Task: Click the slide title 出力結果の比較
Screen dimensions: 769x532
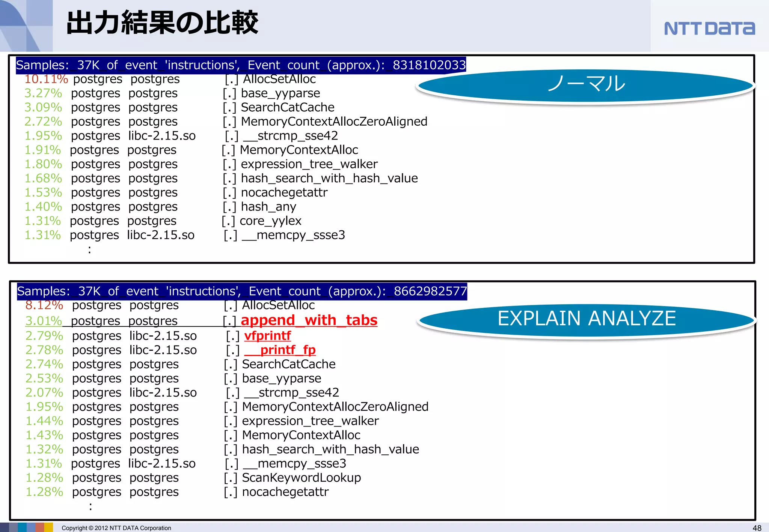Action: coord(162,23)
